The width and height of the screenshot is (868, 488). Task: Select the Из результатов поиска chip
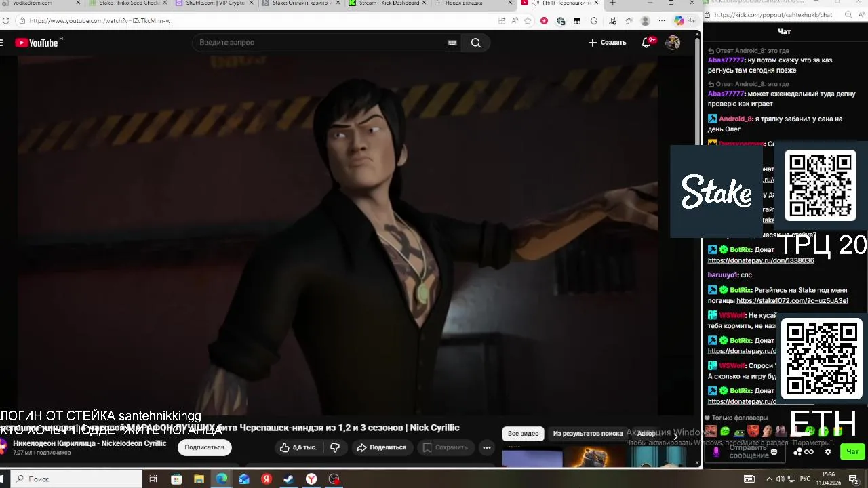click(x=587, y=434)
